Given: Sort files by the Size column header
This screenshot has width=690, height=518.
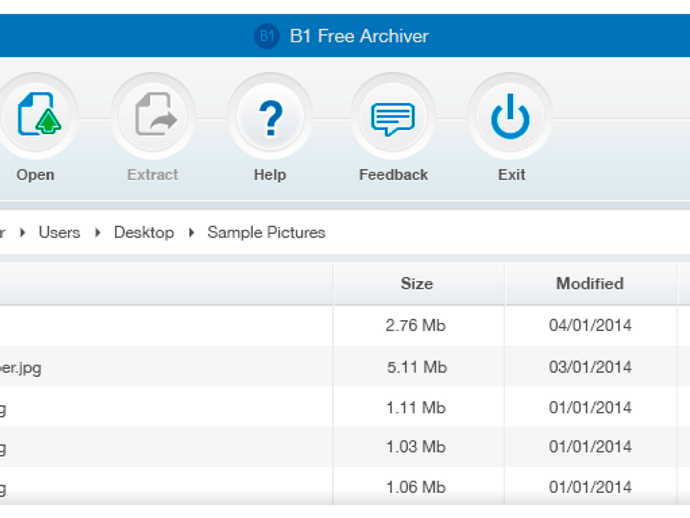Looking at the screenshot, I should tap(418, 284).
